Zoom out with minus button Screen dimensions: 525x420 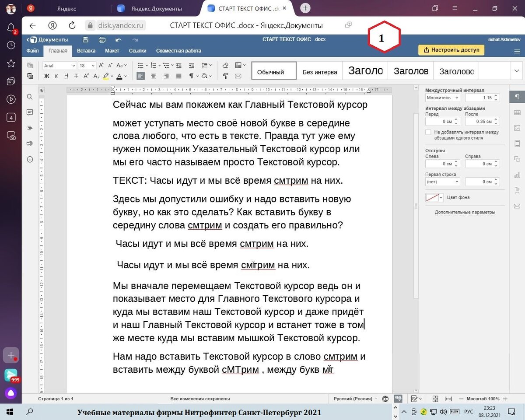click(461, 399)
